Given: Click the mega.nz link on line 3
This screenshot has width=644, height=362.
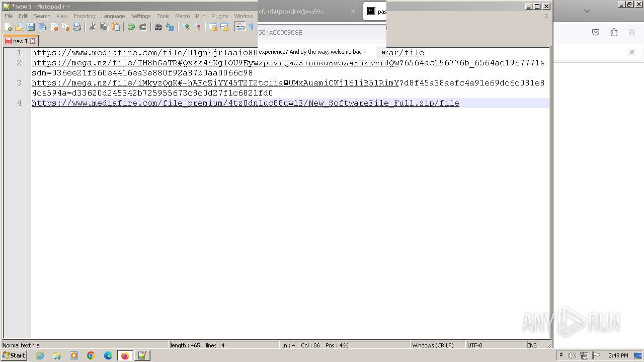Looking at the screenshot, I should coord(215,83).
